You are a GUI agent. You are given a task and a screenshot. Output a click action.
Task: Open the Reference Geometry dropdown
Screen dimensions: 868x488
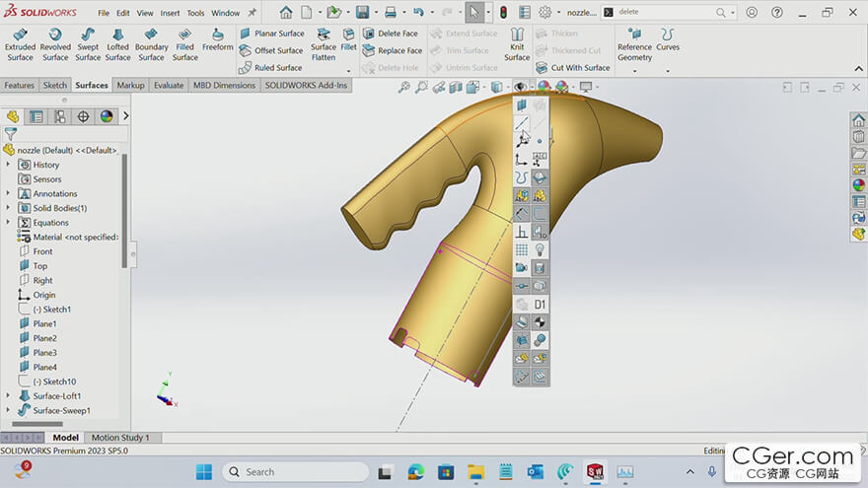pos(634,71)
